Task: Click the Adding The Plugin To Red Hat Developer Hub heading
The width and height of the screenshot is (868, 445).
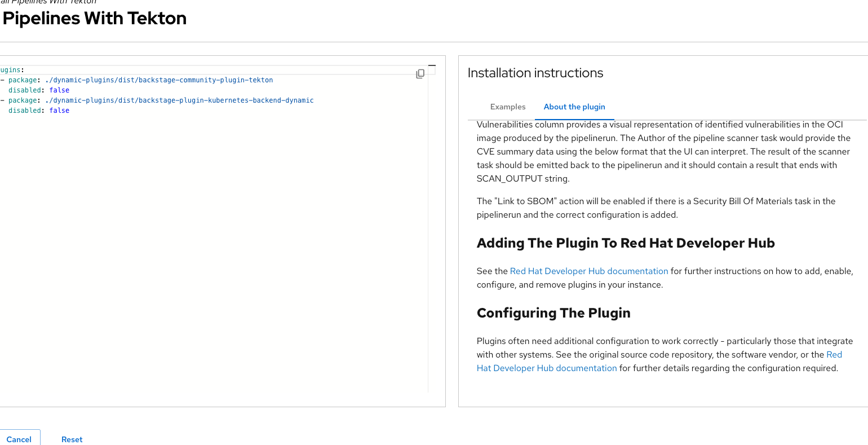Action: point(625,243)
